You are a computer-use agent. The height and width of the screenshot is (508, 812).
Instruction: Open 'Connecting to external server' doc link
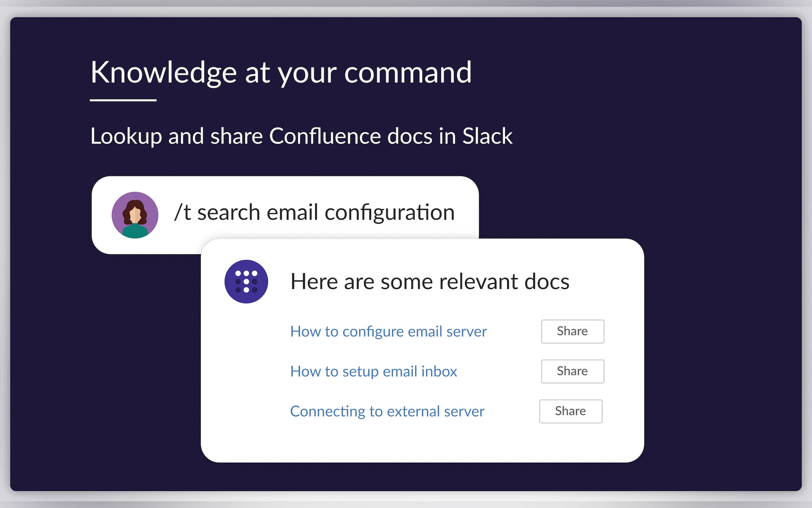[x=387, y=411]
